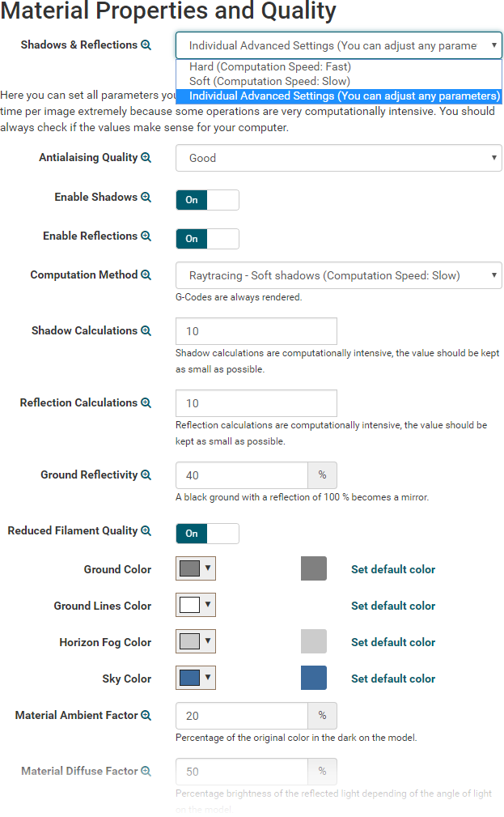Image resolution: width=504 pixels, height=817 pixels.
Task: Choose Soft (Computation Speed: Slow) option
Action: pos(269,81)
